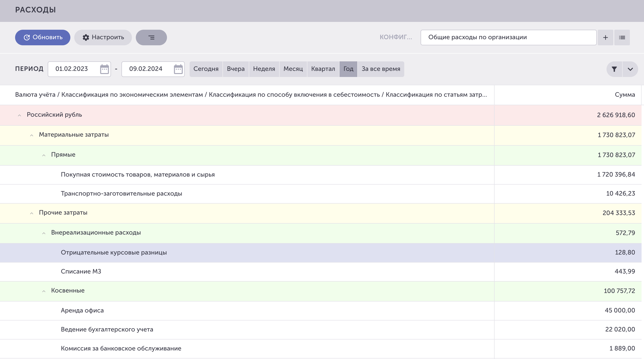Open the Настроить settings button

pos(103,38)
